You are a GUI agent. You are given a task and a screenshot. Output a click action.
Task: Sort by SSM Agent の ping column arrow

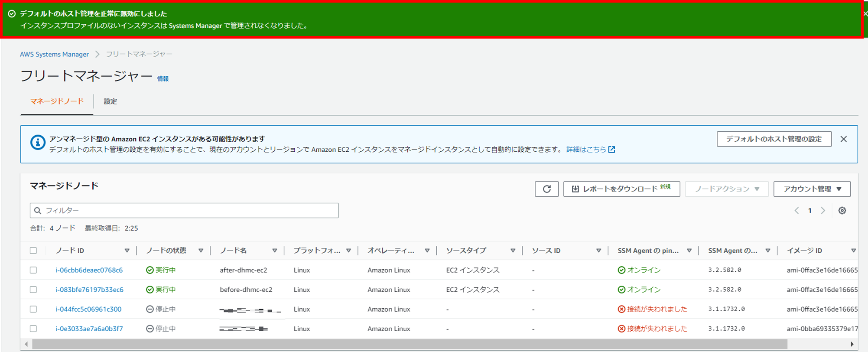tap(689, 251)
